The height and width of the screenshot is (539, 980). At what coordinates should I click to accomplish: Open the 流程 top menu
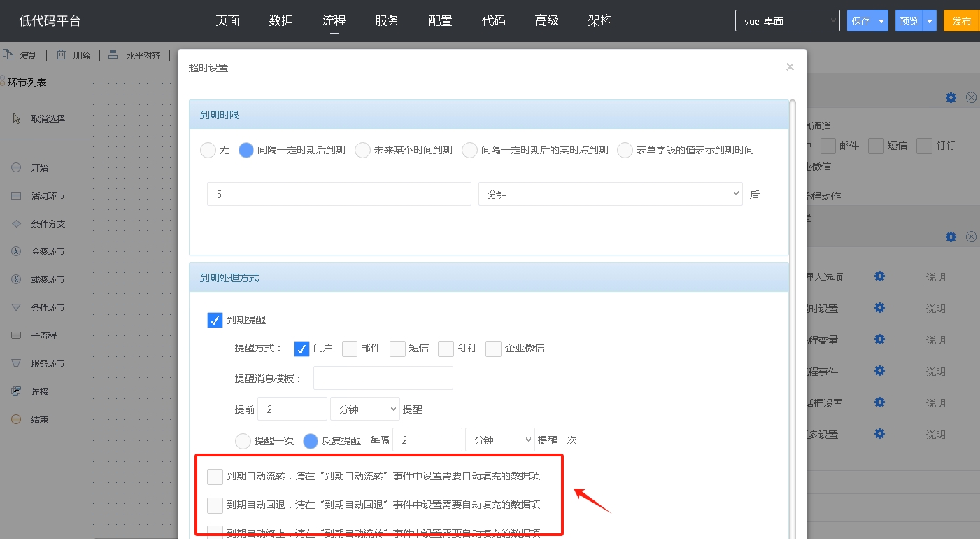[x=334, y=20]
